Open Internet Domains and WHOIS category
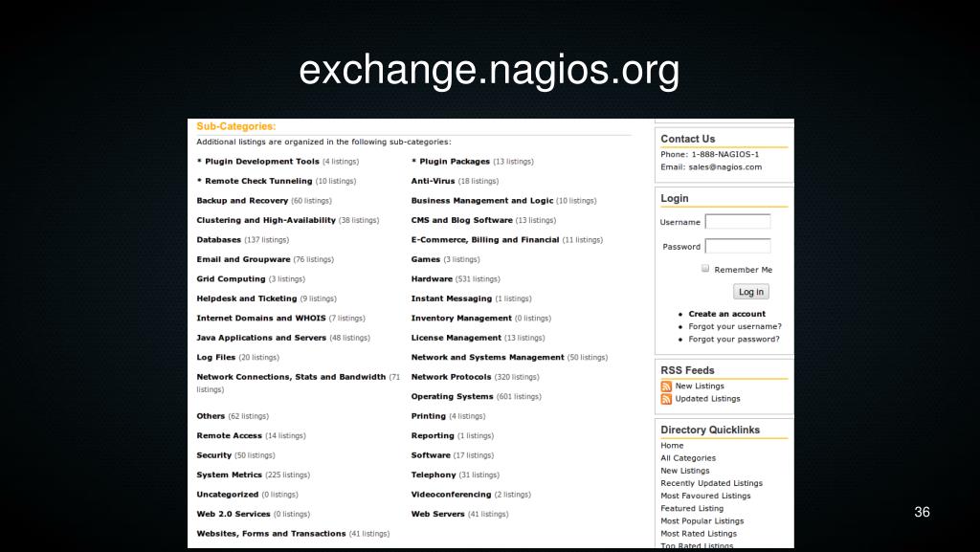Screen dimensions: 980x552 click(x=260, y=319)
